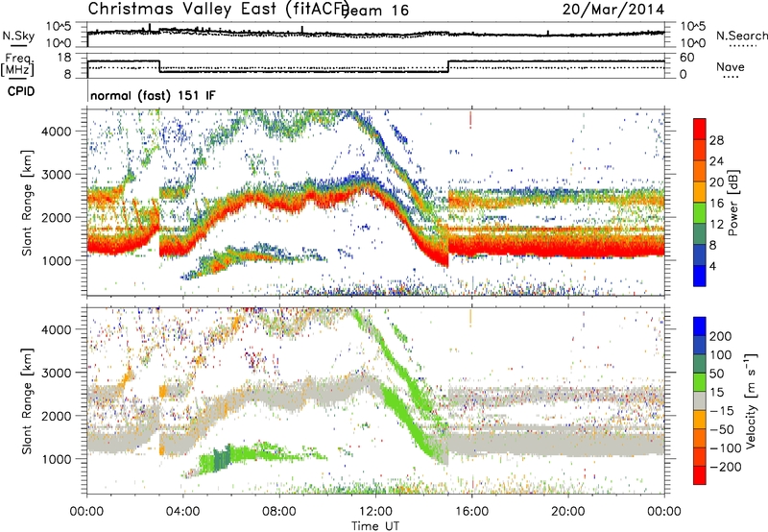
Task: Click the dark green velocity patch near 05:30
Action: [x=222, y=459]
